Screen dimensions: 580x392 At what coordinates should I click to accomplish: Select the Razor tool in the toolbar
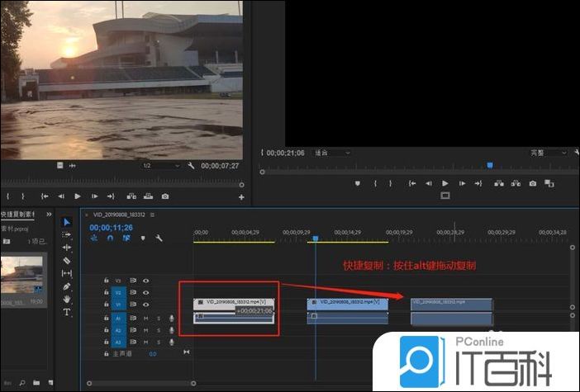point(67,260)
